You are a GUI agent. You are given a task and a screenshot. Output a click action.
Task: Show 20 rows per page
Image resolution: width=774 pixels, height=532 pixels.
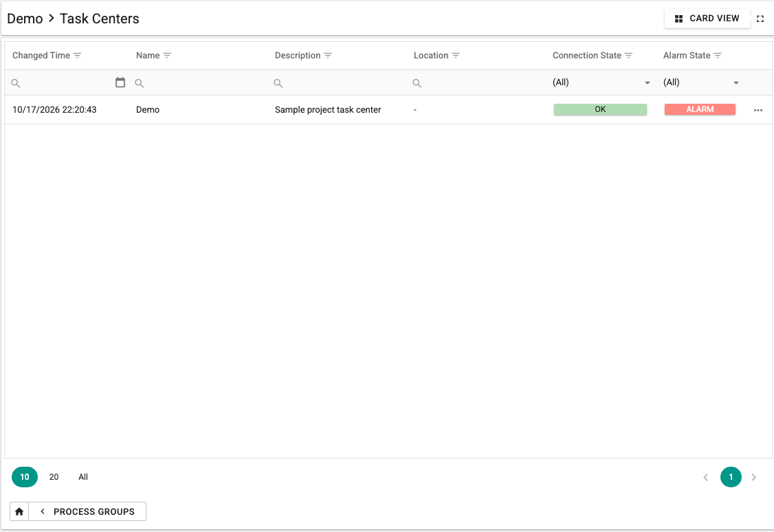(x=54, y=477)
